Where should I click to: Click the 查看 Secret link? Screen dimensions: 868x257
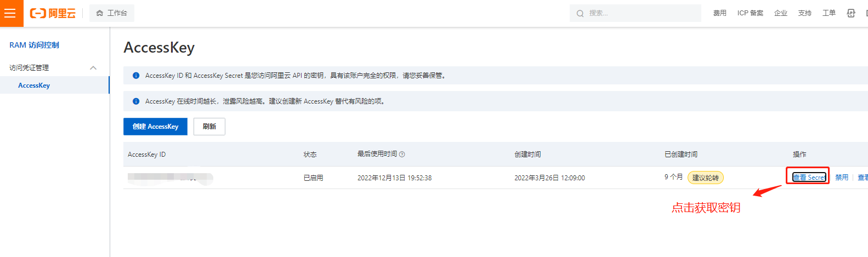(809, 178)
